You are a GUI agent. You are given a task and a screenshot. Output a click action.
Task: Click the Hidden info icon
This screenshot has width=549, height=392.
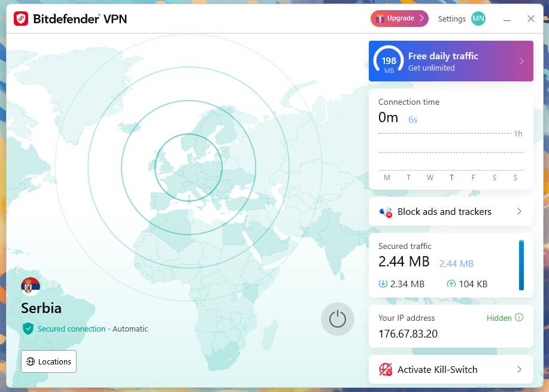coord(519,317)
